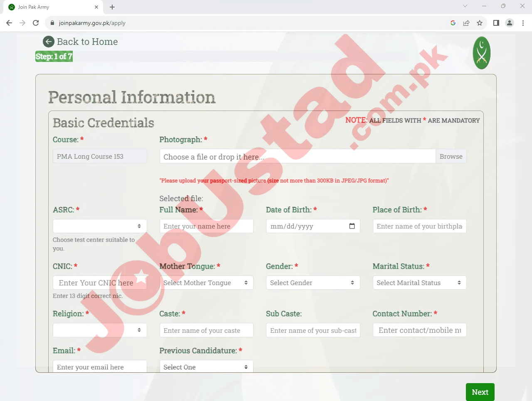Click the photograph file drop field
The image size is (532, 401).
point(298,156)
